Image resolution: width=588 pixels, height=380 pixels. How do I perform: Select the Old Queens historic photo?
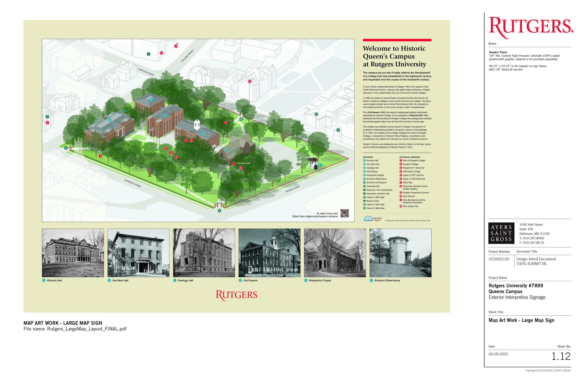tap(269, 253)
